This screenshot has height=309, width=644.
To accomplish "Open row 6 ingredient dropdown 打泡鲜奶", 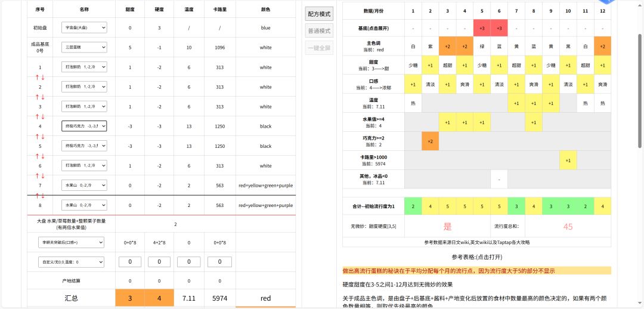I will [84, 166].
